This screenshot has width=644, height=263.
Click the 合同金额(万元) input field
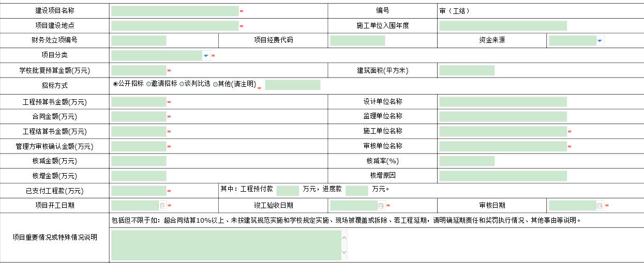click(139, 117)
